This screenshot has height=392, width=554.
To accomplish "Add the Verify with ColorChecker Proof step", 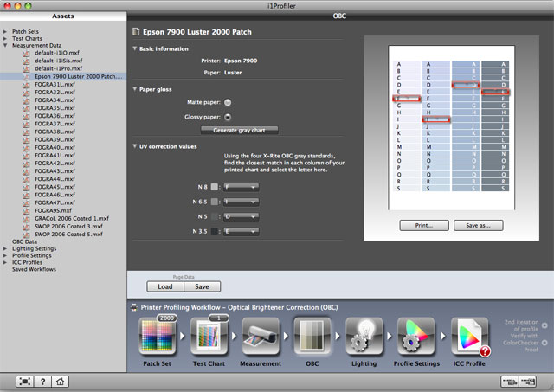I will [x=544, y=343].
